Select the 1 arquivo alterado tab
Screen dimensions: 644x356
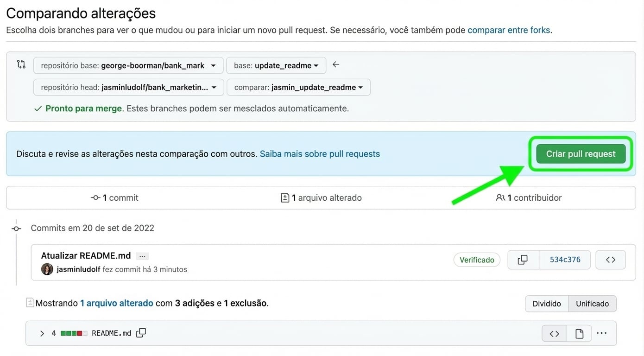(x=321, y=198)
